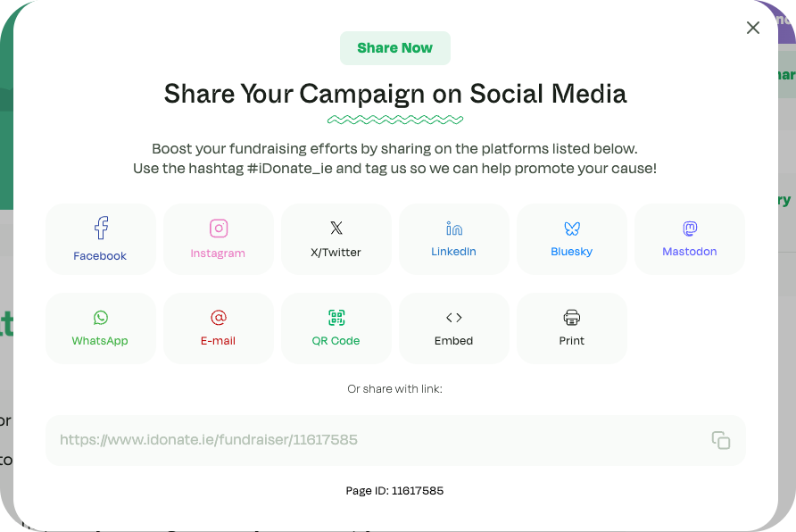
Task: Generate a QR Code for campaign
Action: [336, 318]
